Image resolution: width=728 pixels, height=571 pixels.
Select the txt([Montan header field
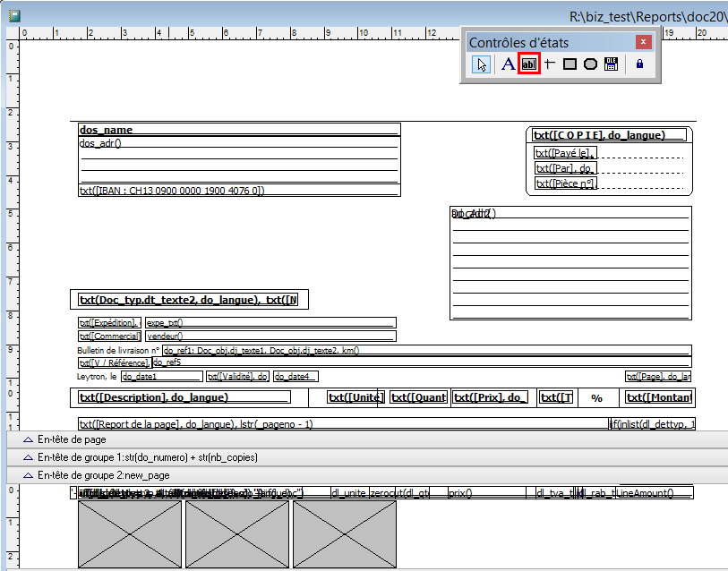[659, 397]
